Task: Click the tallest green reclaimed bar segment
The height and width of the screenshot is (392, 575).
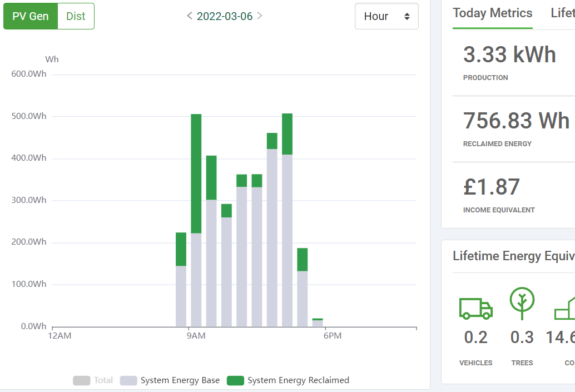Action: [x=196, y=173]
